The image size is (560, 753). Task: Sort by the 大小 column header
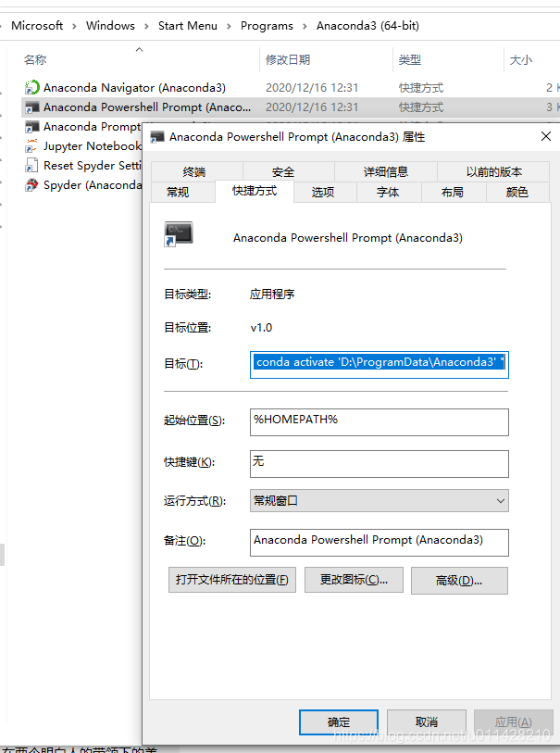(x=521, y=60)
